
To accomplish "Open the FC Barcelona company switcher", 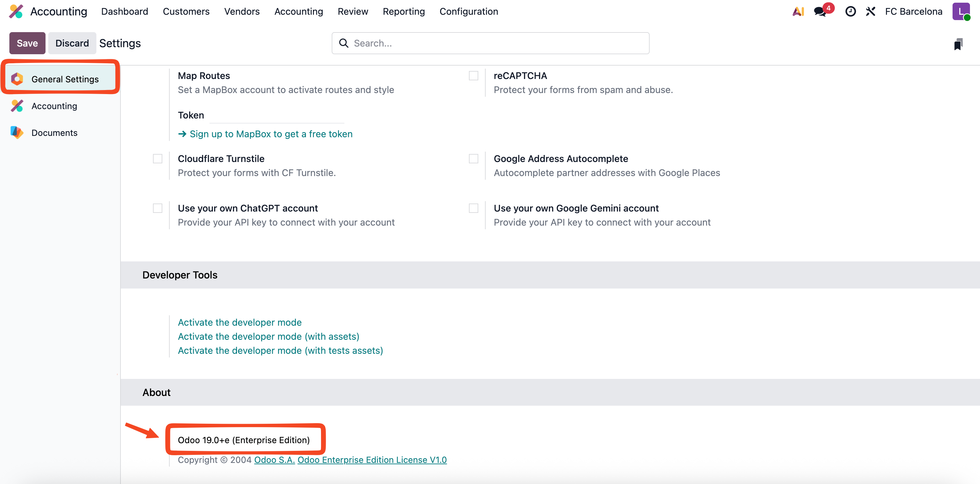I will coord(913,11).
